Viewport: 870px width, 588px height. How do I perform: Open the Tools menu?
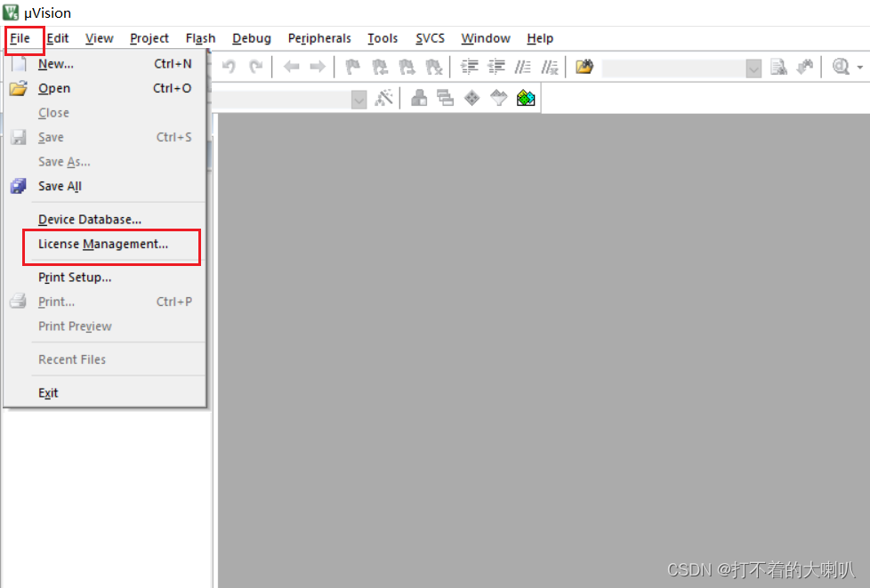pyautogui.click(x=383, y=38)
